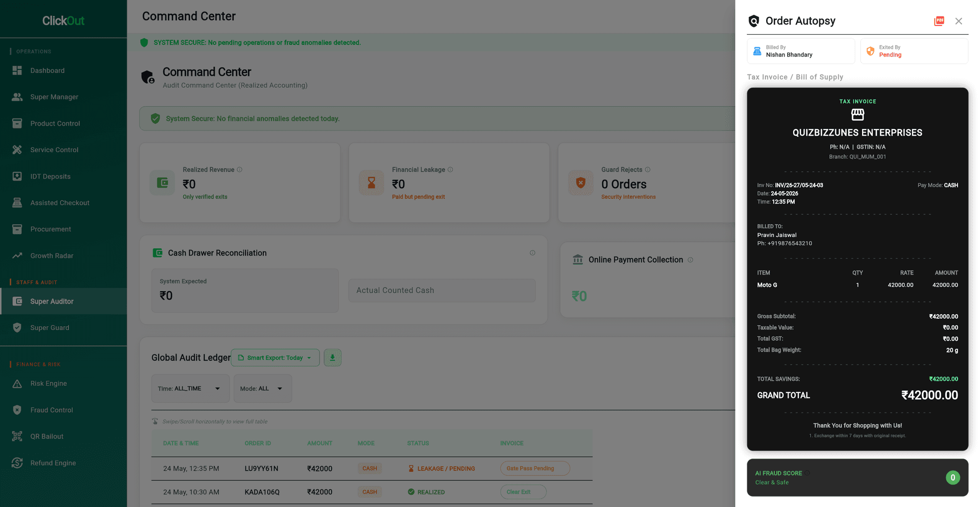Image resolution: width=980 pixels, height=507 pixels.
Task: Click the Growth Radar trend icon
Action: (17, 256)
